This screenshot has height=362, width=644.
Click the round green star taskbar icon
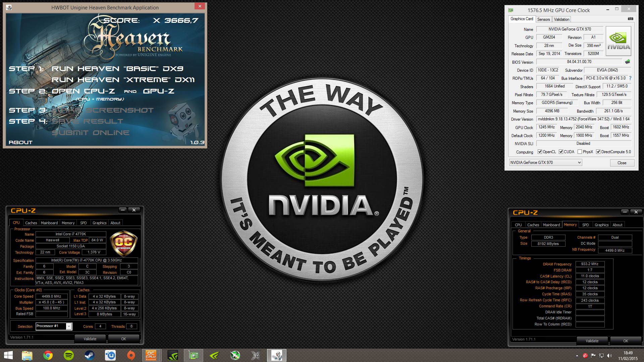click(x=235, y=355)
